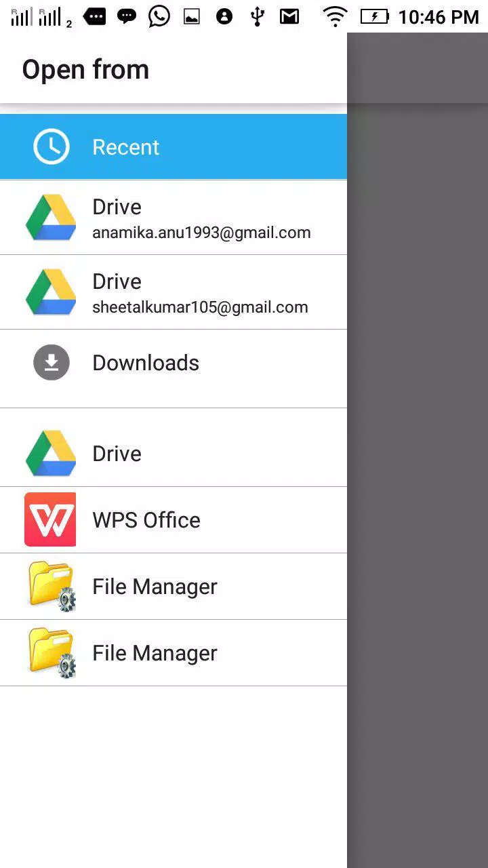
Task: Tap the image notification icon in status bar
Action: (x=192, y=16)
